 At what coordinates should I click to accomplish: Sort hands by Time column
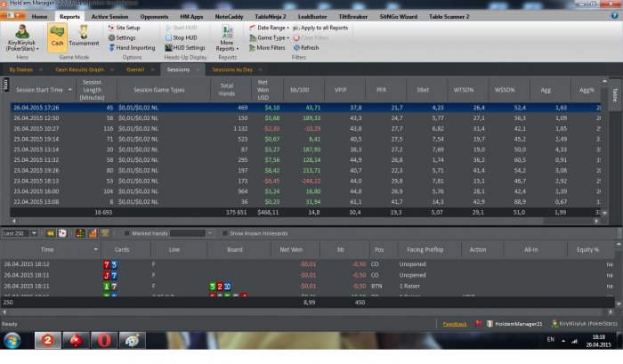[x=51, y=249]
